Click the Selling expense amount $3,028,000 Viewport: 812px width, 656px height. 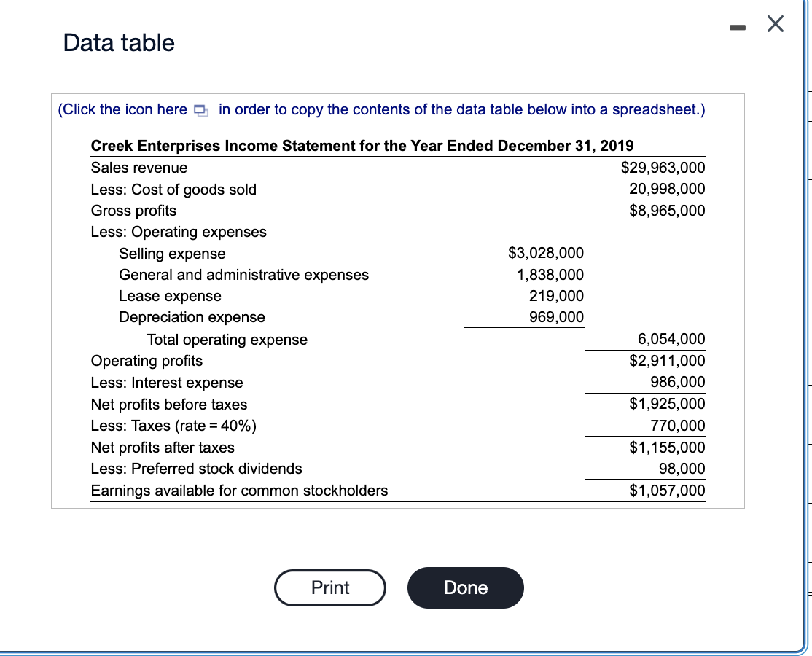(x=546, y=253)
